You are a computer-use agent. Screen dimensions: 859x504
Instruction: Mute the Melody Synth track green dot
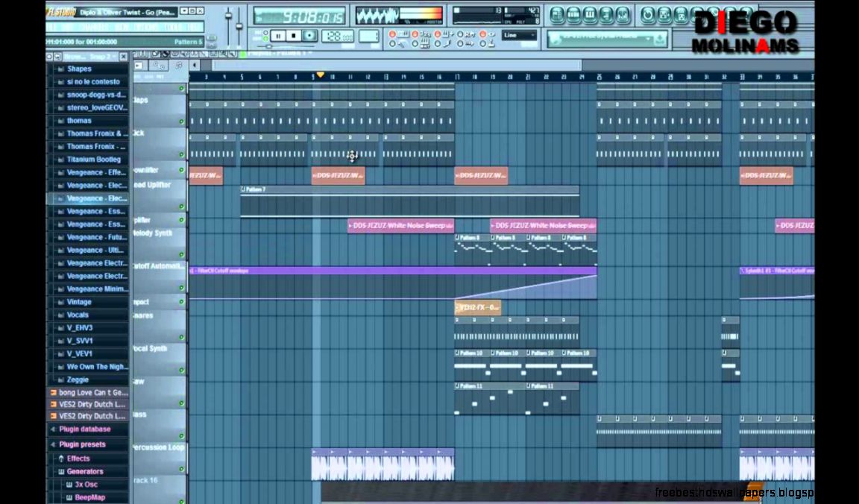[x=181, y=255]
